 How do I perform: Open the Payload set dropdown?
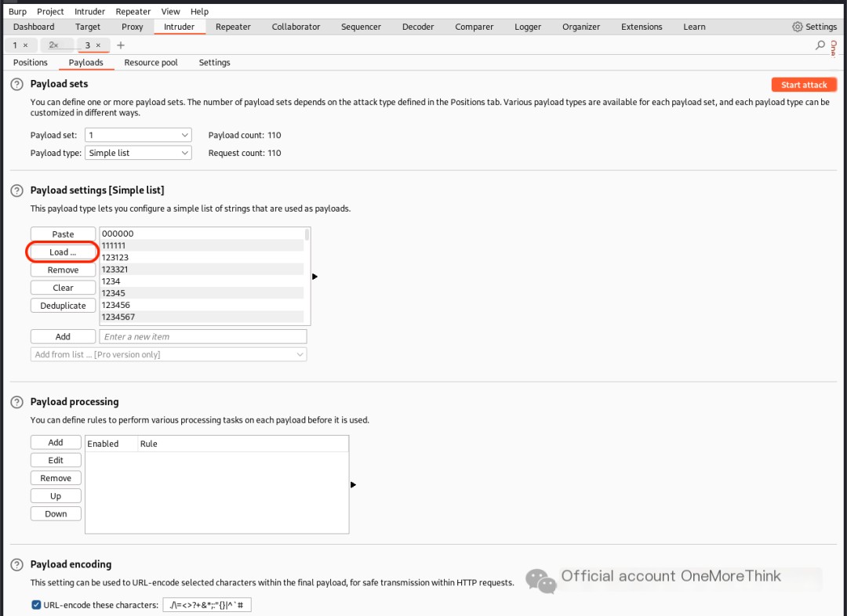(x=138, y=135)
